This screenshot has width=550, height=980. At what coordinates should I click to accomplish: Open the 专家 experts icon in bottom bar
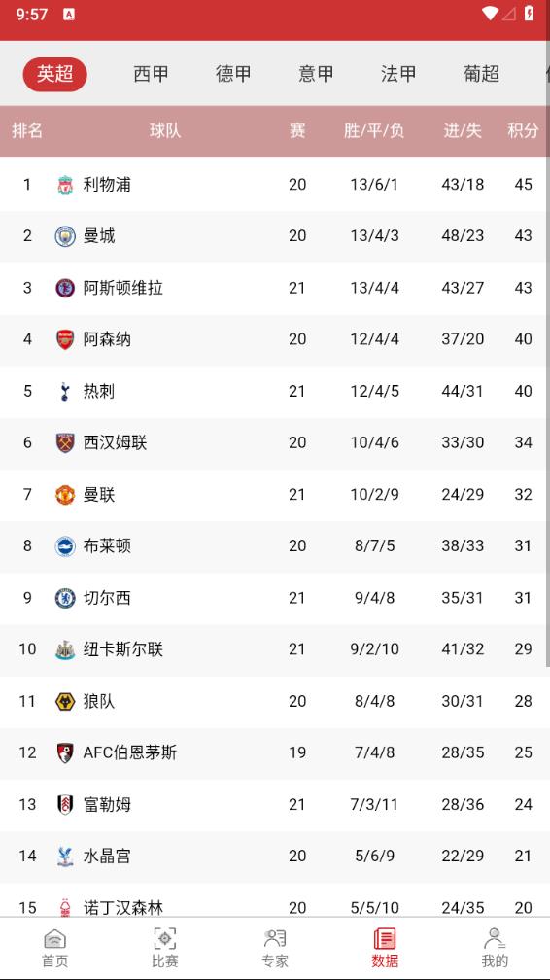pos(275,939)
